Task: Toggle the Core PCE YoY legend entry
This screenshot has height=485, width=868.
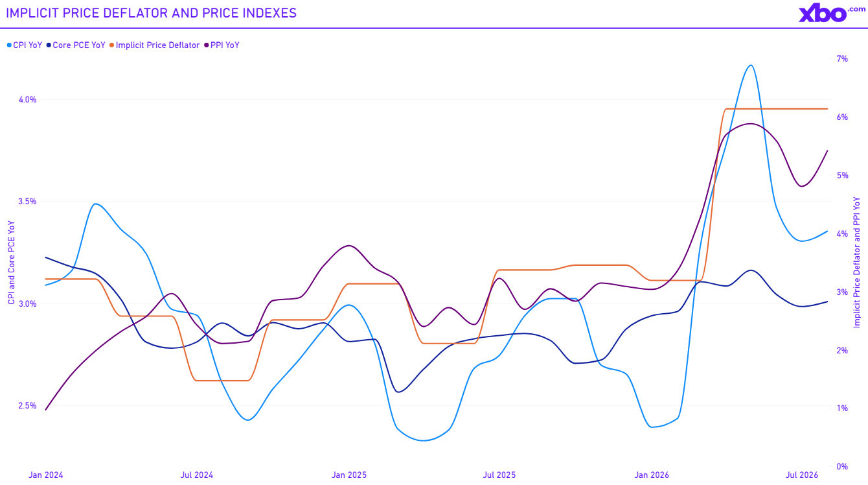Action: pos(76,45)
